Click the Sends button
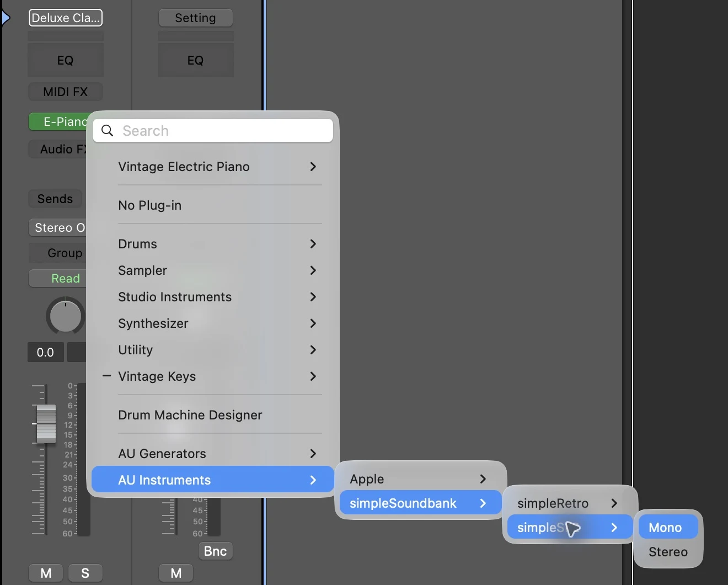 point(55,199)
